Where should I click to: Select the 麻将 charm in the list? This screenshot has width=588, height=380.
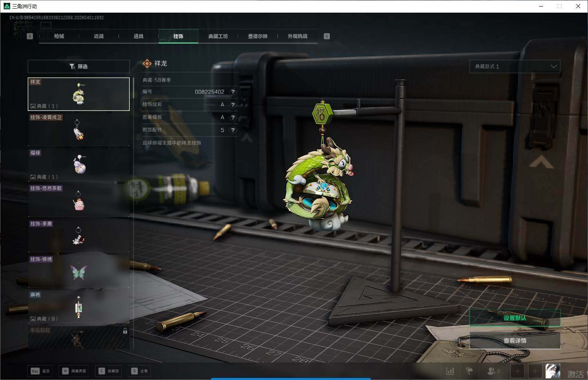(x=79, y=307)
